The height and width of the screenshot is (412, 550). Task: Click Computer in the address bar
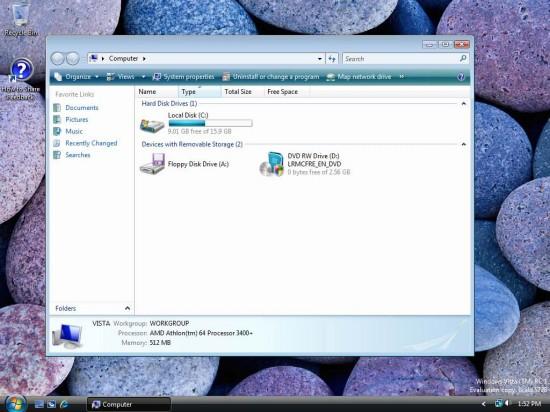pos(123,59)
